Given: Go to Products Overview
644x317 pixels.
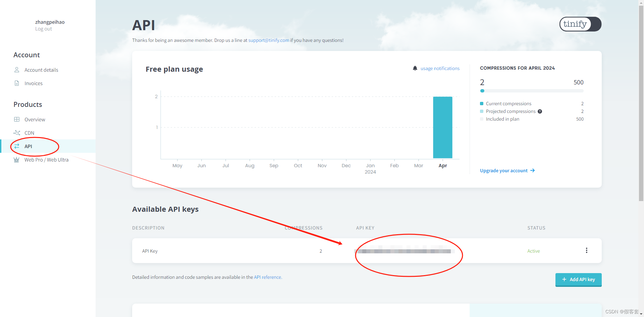Looking at the screenshot, I should 35,119.
